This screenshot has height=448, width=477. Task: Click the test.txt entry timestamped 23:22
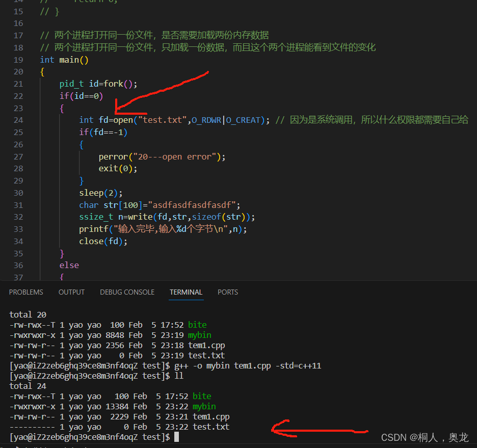[x=120, y=427]
